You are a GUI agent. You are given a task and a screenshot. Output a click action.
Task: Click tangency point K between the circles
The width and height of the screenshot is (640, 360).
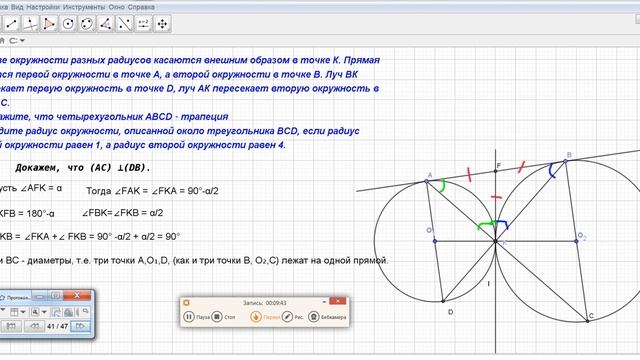point(496,241)
